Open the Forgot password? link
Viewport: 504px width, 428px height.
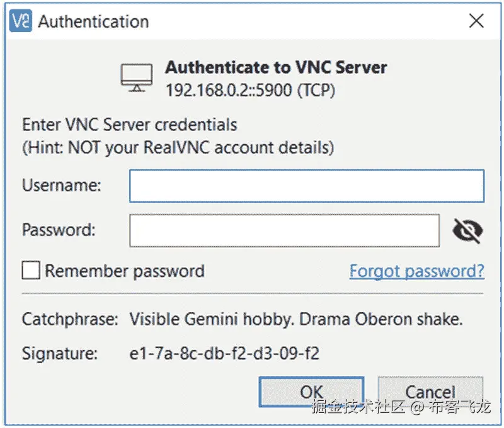(x=417, y=271)
